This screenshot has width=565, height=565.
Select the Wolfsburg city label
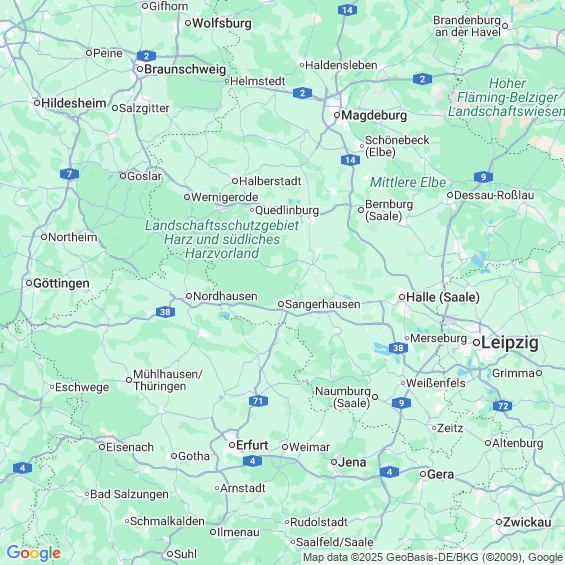[x=222, y=23]
